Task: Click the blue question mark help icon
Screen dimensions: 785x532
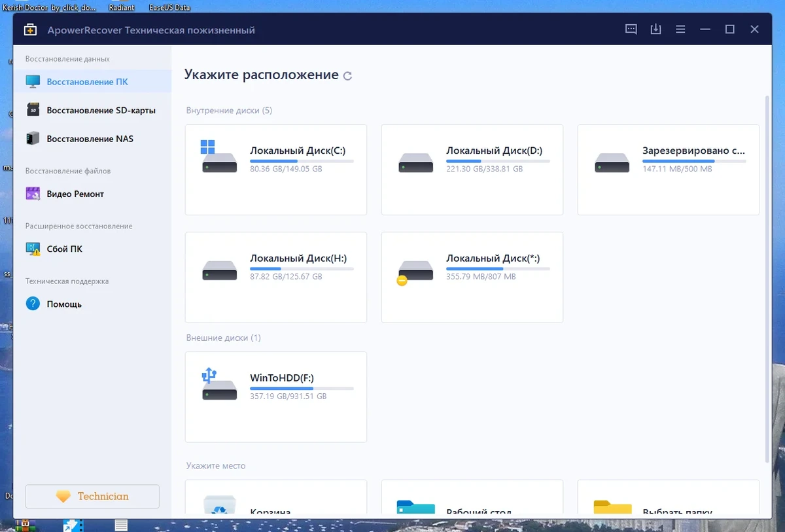Action: pos(33,304)
